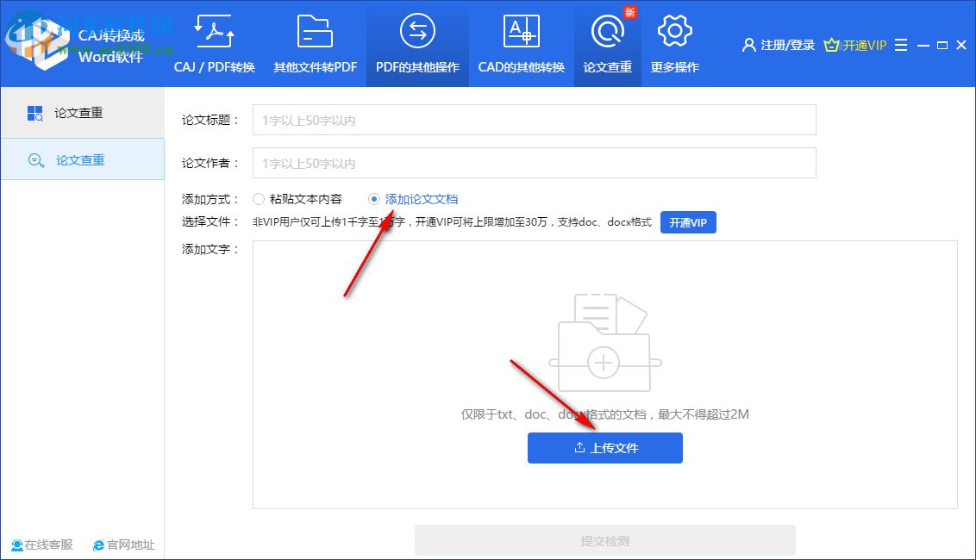The height and width of the screenshot is (560, 976).
Task: Click the 提交检测 button
Action: [605, 541]
